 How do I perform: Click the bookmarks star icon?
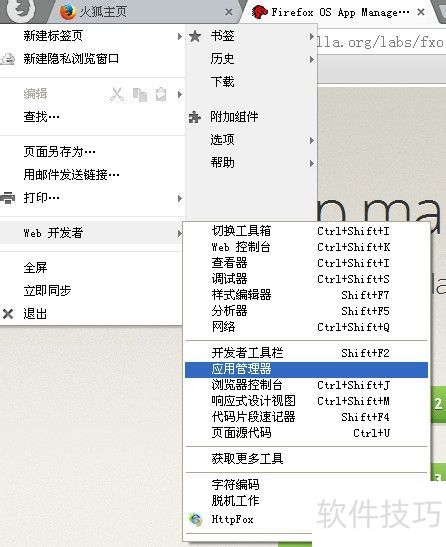(195, 36)
